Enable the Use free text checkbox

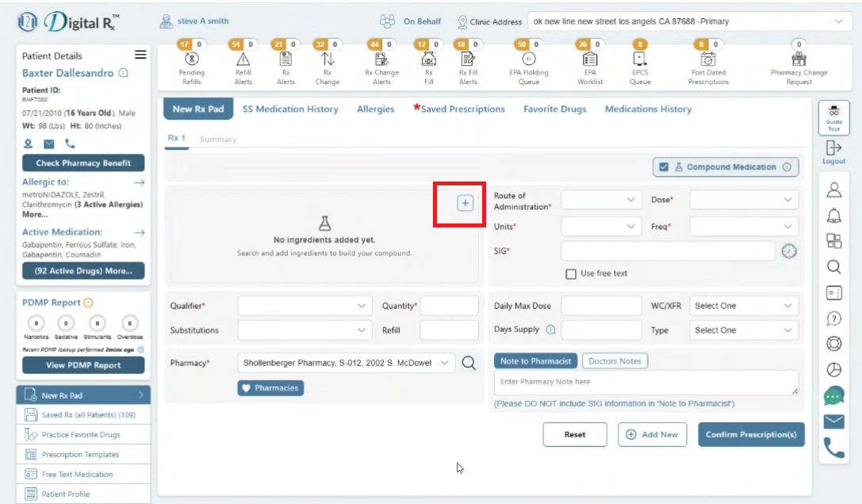tap(571, 273)
